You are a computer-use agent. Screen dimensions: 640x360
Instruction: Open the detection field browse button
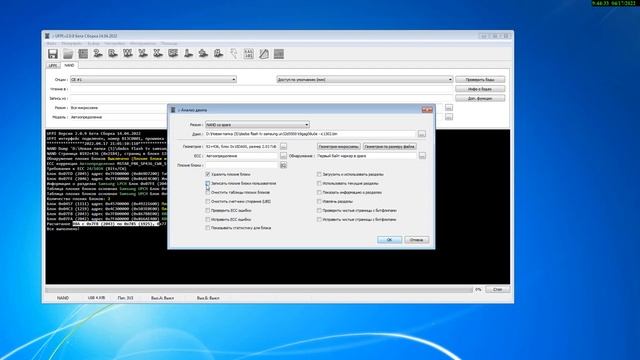click(422, 156)
